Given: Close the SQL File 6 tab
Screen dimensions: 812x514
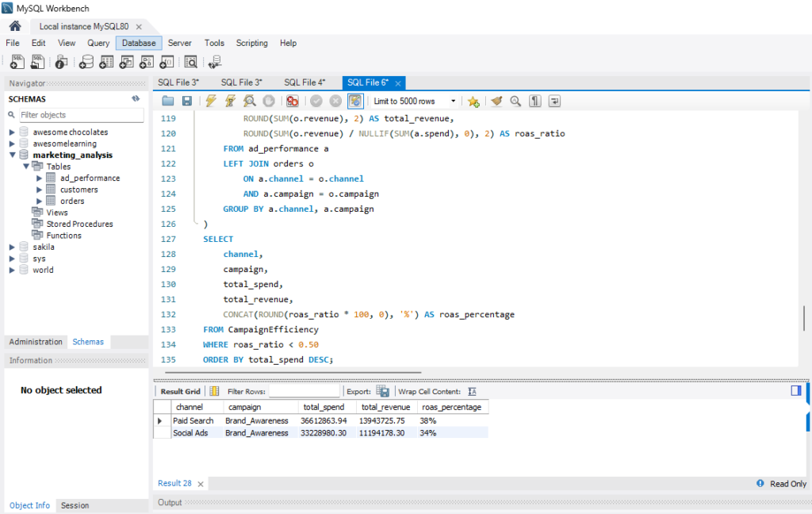Looking at the screenshot, I should [398, 83].
